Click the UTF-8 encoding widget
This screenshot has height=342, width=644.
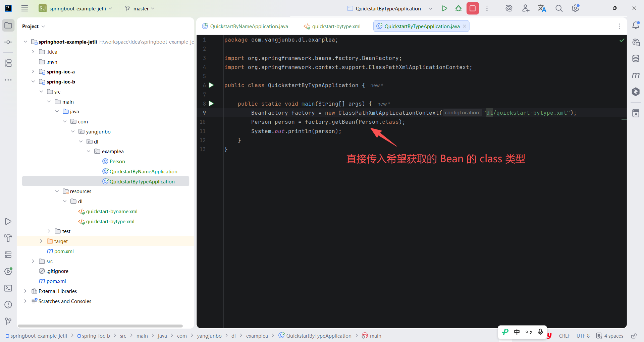583,336
